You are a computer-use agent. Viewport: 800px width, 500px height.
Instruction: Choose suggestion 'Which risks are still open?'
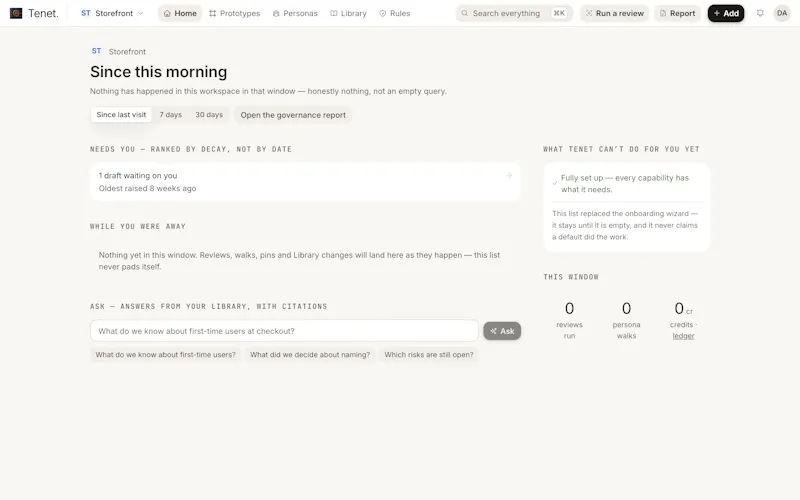pos(429,355)
